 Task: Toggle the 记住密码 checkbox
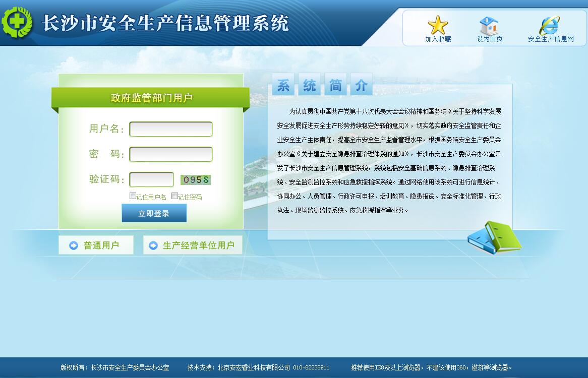(x=174, y=196)
